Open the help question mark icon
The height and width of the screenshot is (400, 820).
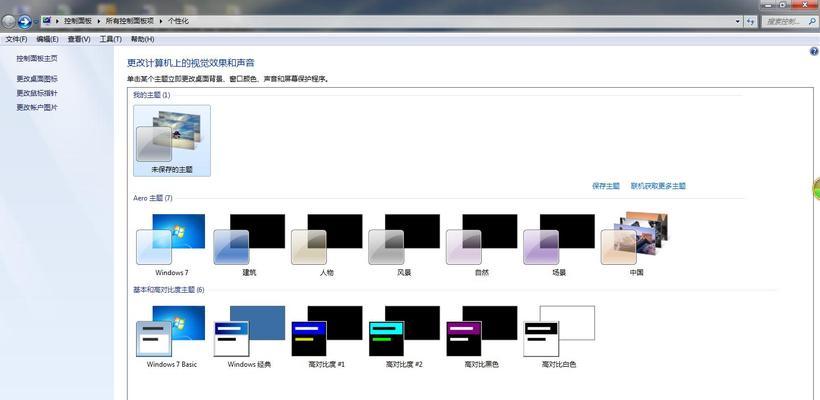pos(814,51)
